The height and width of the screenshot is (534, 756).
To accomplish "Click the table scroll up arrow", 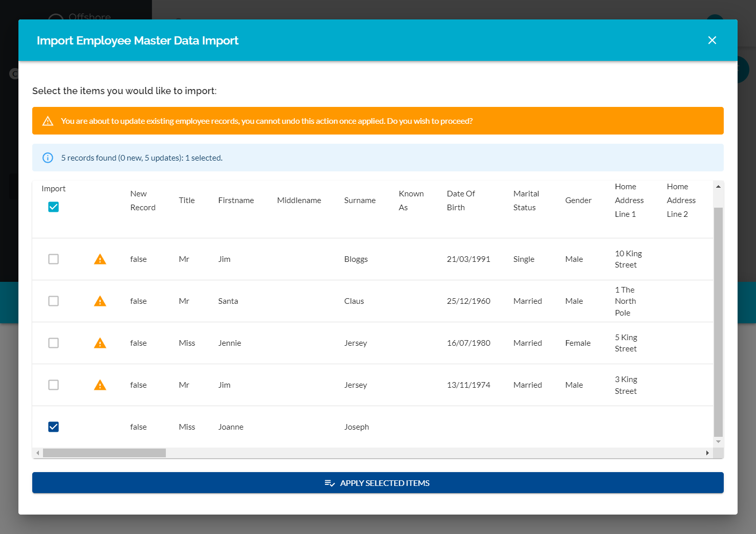I will click(718, 187).
